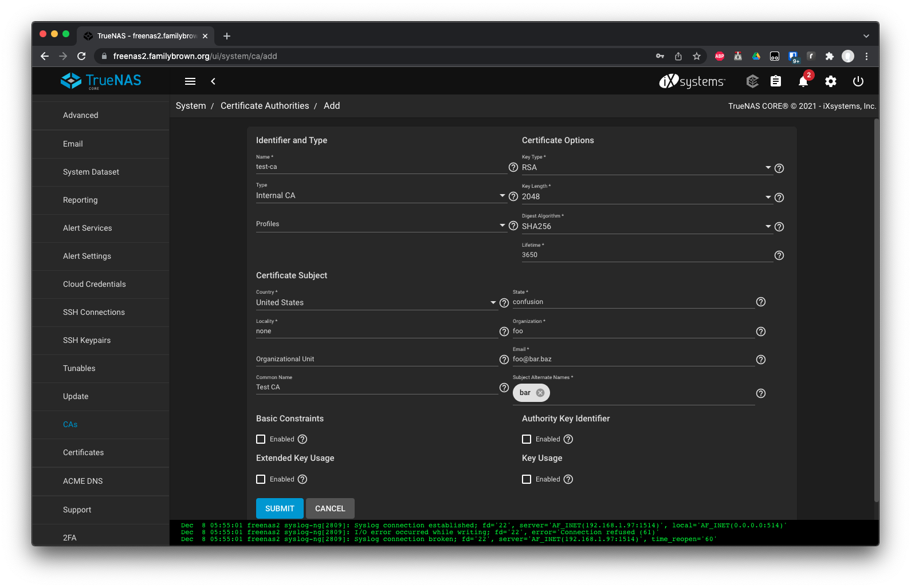Viewport: 911px width, 588px height.
Task: Show help for the Email field
Action: click(x=761, y=360)
